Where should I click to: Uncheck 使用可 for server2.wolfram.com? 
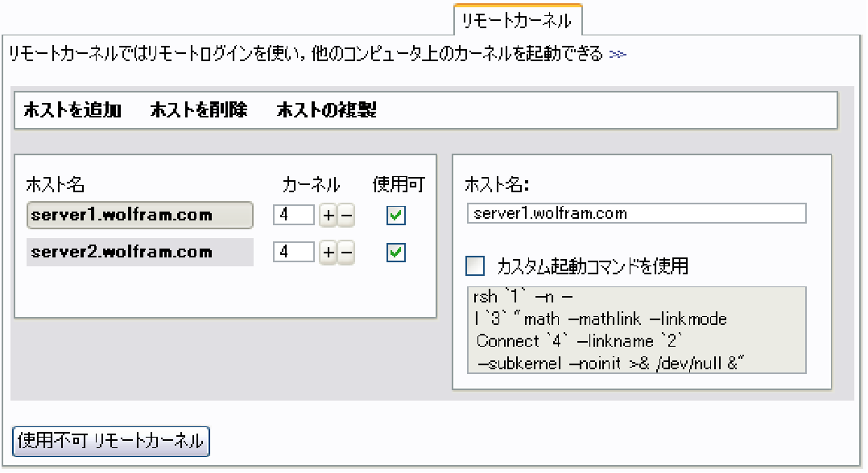396,253
